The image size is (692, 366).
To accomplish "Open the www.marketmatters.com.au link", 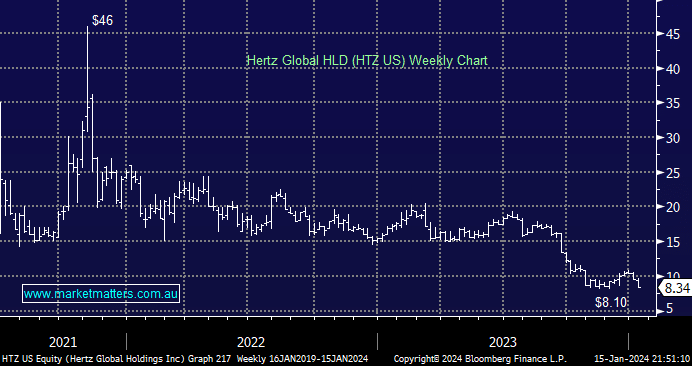I will coord(101,294).
